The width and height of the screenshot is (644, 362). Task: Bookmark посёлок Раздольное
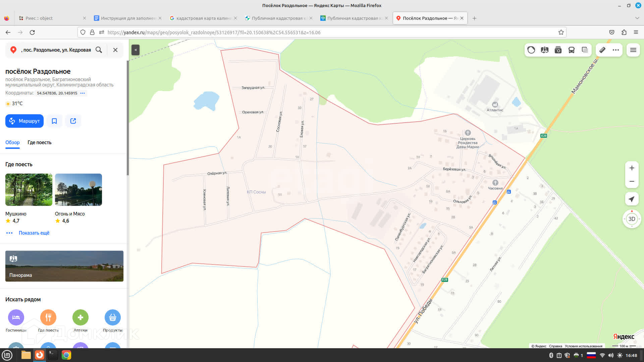pyautogui.click(x=54, y=121)
